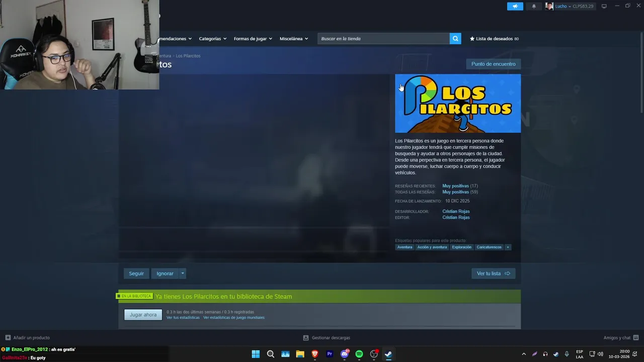The width and height of the screenshot is (644, 362).
Task: Follow the game with Seguir
Action: (136, 274)
